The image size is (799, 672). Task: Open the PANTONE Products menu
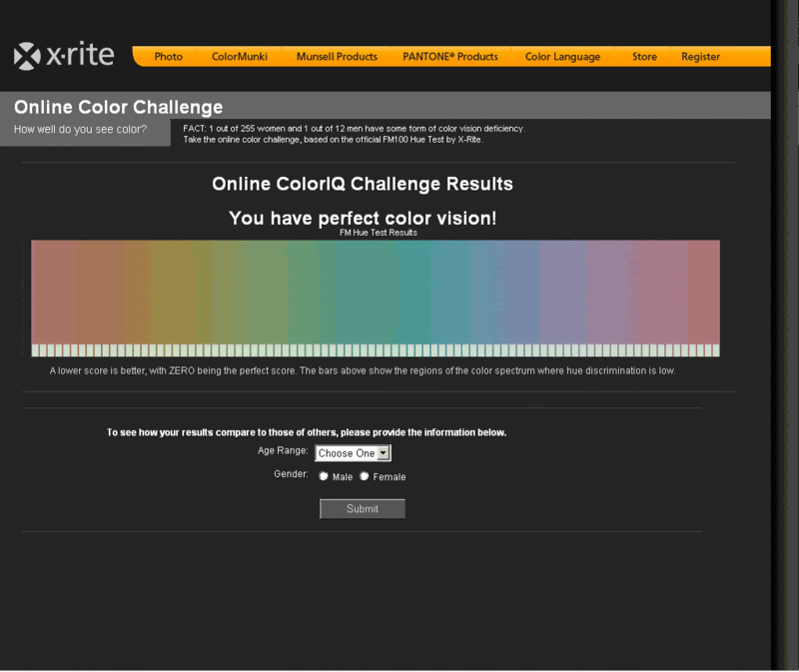[449, 57]
